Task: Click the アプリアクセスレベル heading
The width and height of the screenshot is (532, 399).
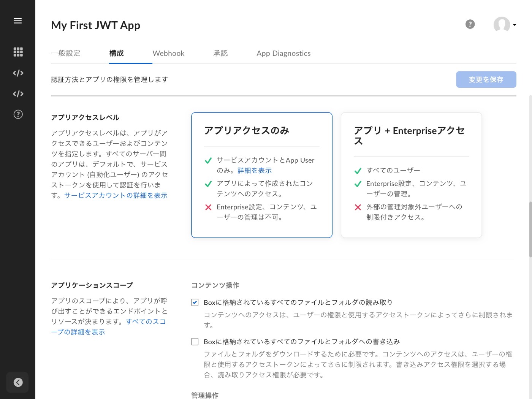Action: (85, 117)
